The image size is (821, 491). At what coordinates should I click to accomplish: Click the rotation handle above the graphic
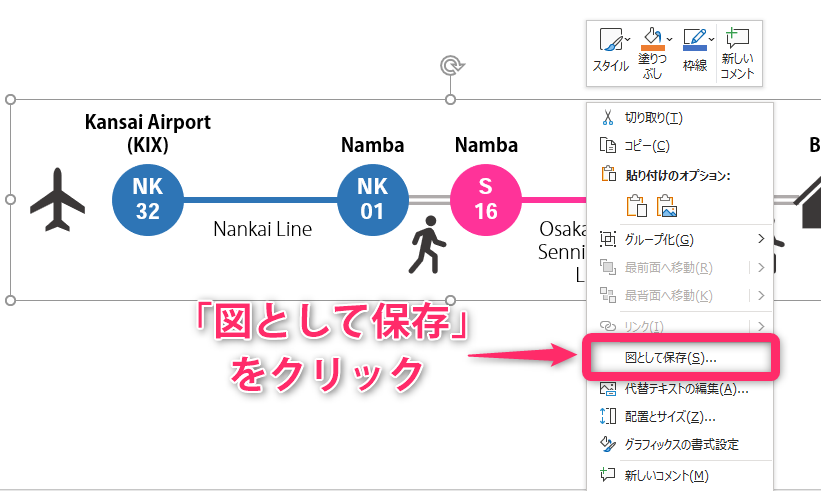coord(452,66)
